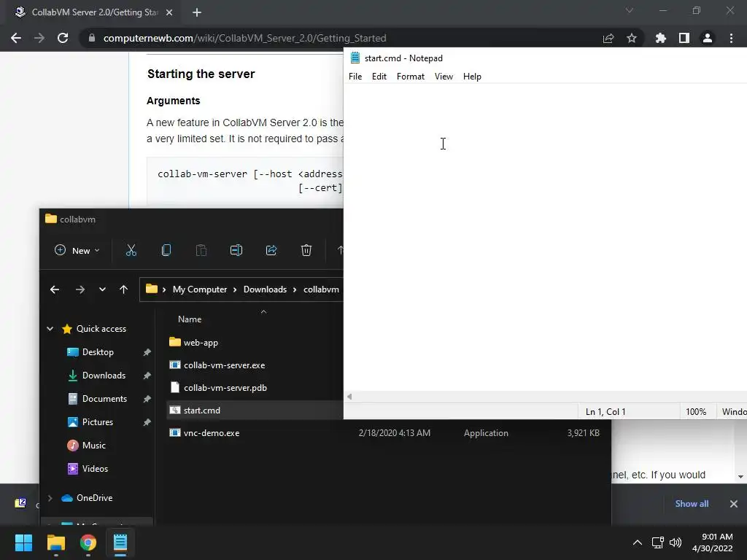Open Notepad File menu
Screen dimensions: 747x560
click(355, 77)
